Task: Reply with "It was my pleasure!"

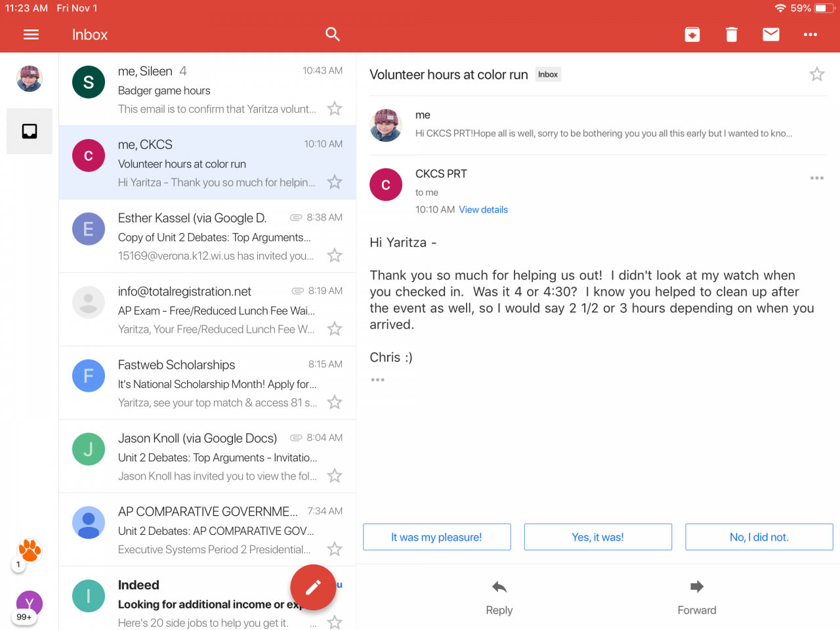Action: (437, 537)
